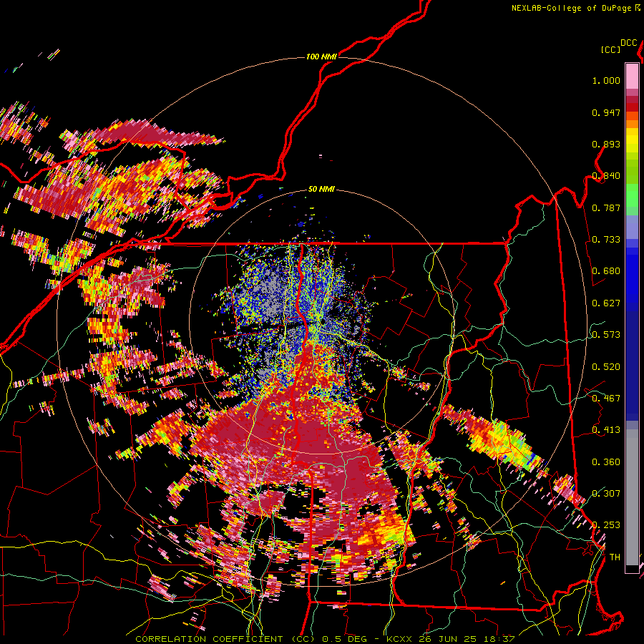The image size is (644, 644).
Task: Click the 0.573 scale value
Action: point(606,335)
